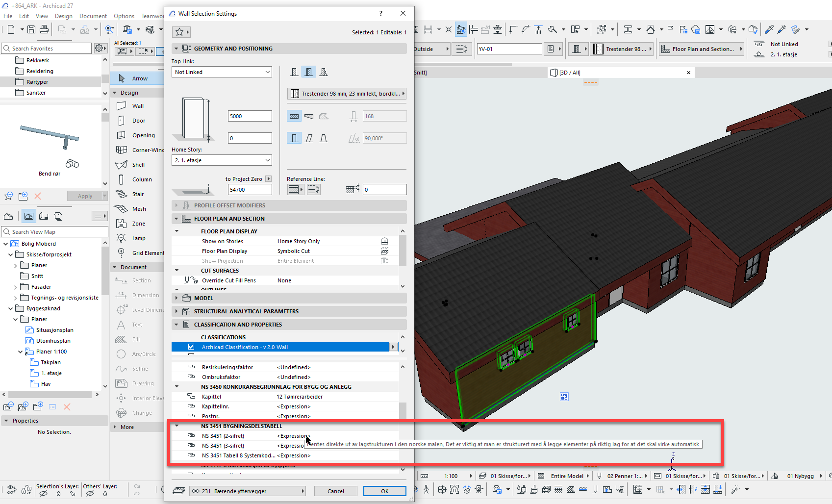Click the Favorites star button in dialog

tap(180, 32)
